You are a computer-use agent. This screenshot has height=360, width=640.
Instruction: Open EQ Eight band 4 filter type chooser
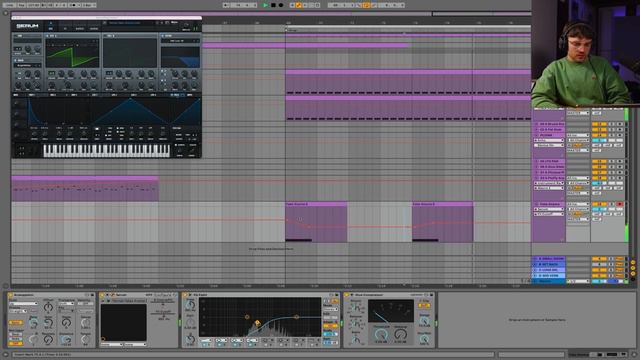(x=252, y=340)
